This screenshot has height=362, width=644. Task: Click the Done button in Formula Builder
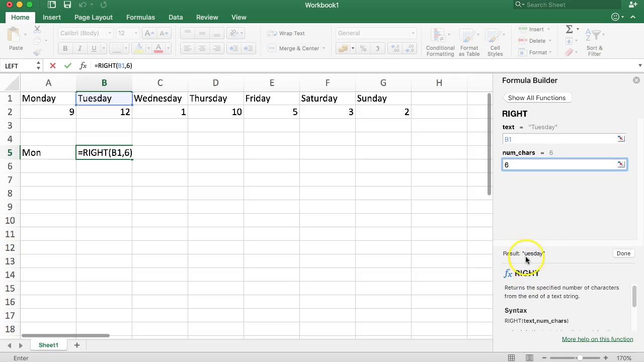click(x=623, y=253)
